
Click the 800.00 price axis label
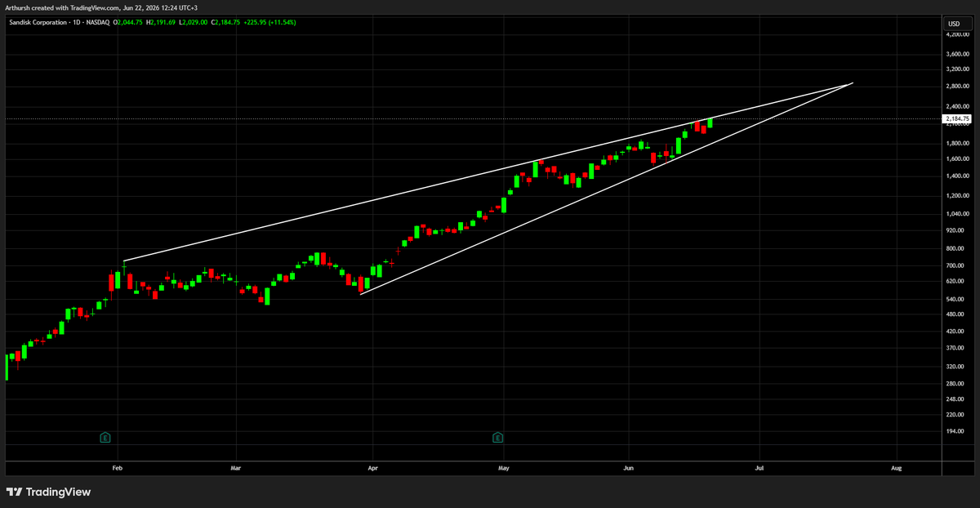pyautogui.click(x=955, y=248)
